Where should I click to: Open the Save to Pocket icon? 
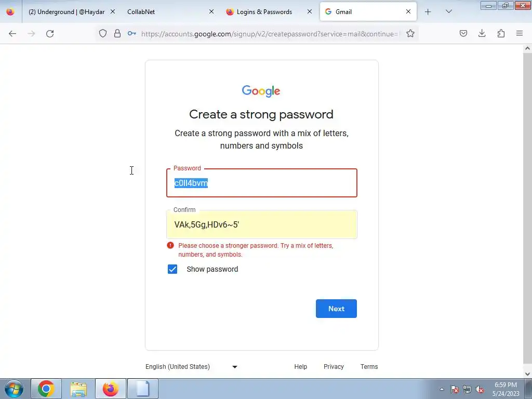(463, 33)
